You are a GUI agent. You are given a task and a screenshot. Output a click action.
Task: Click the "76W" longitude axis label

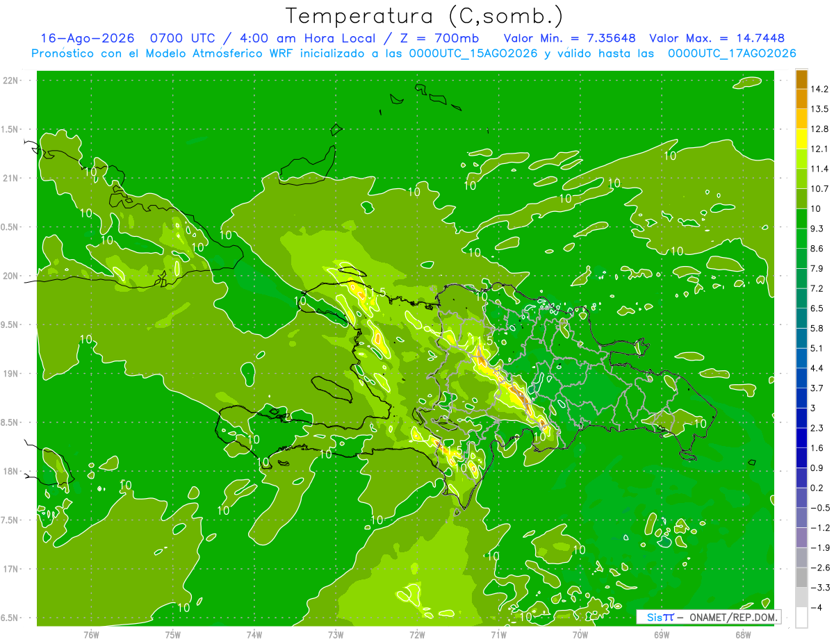(x=91, y=634)
